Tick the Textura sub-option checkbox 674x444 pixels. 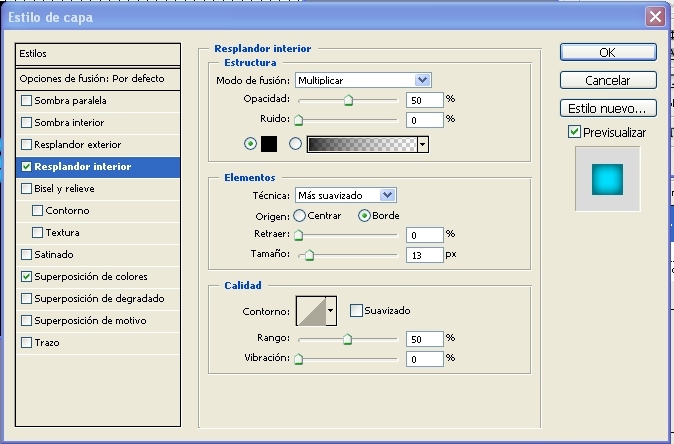click(x=37, y=233)
